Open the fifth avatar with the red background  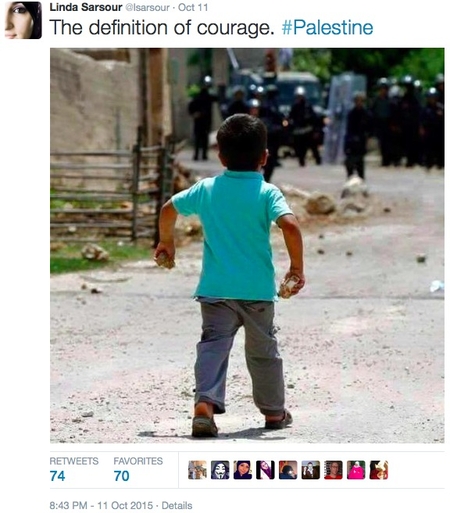coord(288,470)
